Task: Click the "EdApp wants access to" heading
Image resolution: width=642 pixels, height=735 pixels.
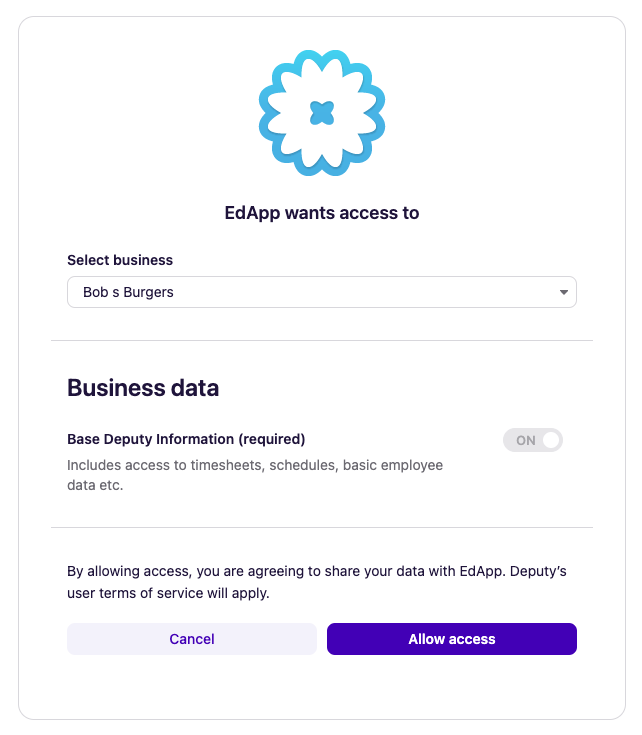Action: (x=321, y=213)
